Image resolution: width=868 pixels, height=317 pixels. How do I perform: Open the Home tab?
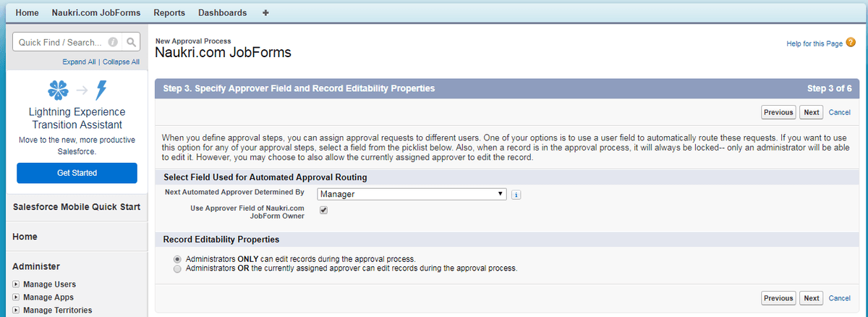(27, 13)
